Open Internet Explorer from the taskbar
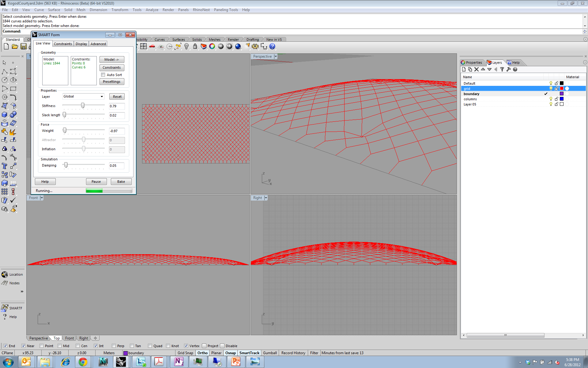This screenshot has width=588, height=368. (x=66, y=362)
